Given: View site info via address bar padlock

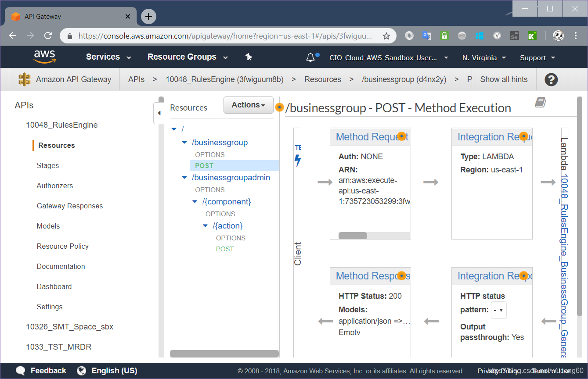Looking at the screenshot, I should coord(69,36).
